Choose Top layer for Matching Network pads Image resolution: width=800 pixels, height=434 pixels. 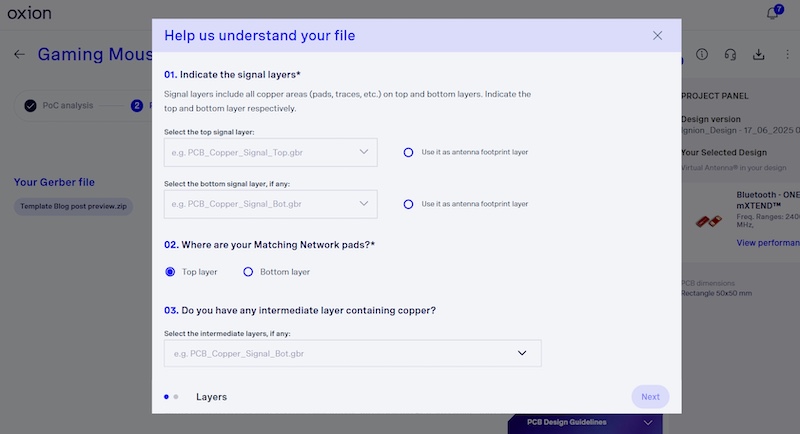tap(170, 272)
